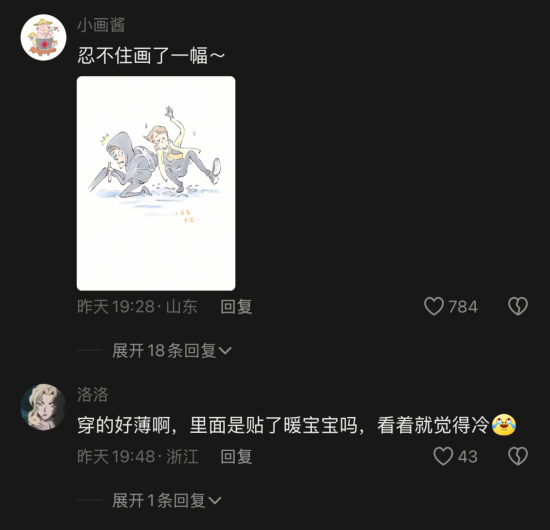
Task: Open the username 洛洛
Action: point(93,395)
